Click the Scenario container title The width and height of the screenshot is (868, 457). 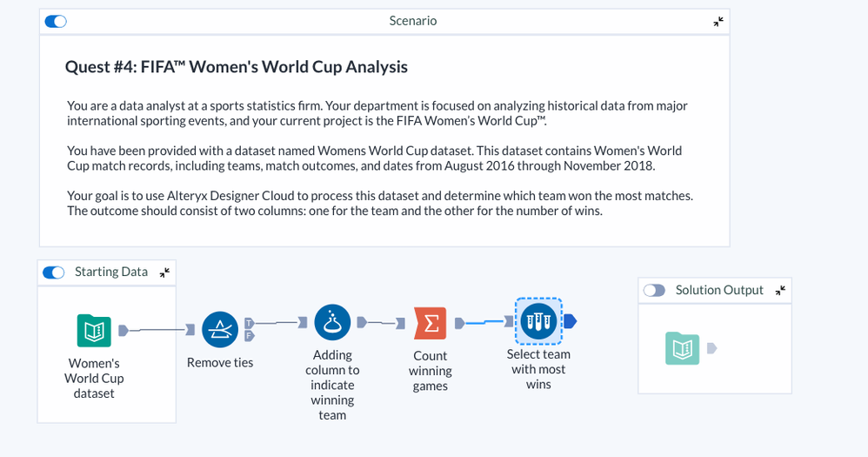pyautogui.click(x=412, y=21)
